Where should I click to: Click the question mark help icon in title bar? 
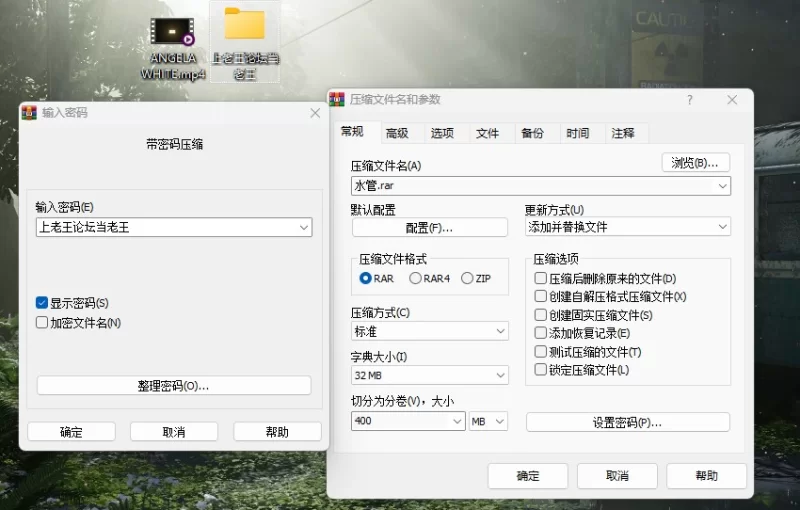tap(689, 100)
